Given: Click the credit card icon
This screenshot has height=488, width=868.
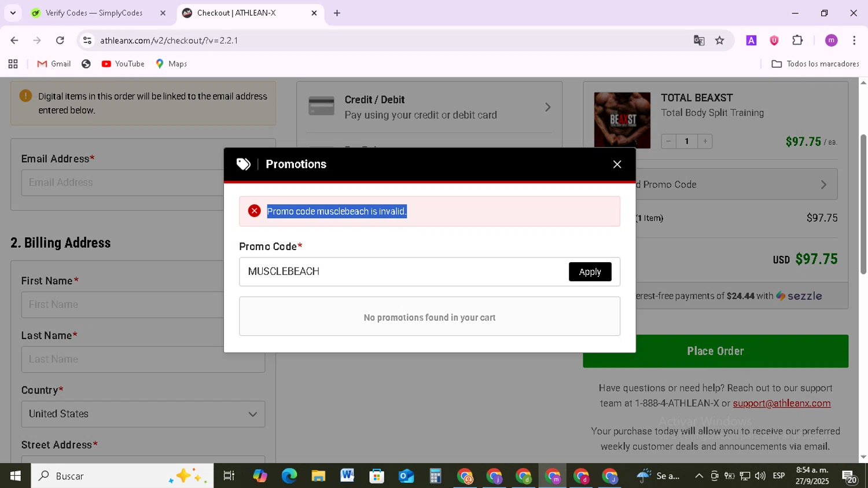Looking at the screenshot, I should click(321, 106).
